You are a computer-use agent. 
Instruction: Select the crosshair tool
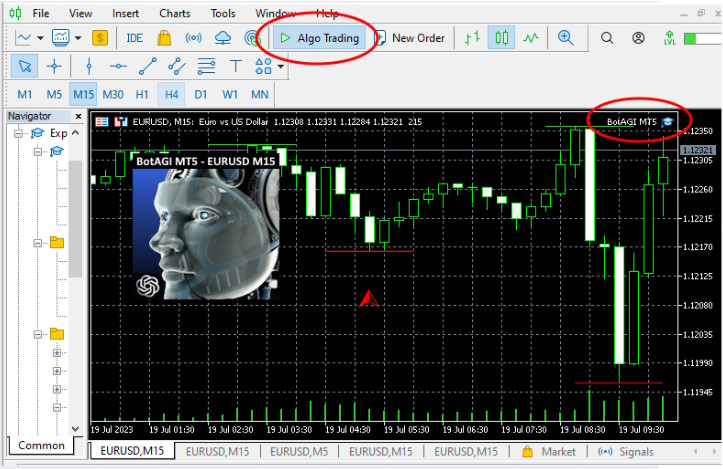(54, 66)
